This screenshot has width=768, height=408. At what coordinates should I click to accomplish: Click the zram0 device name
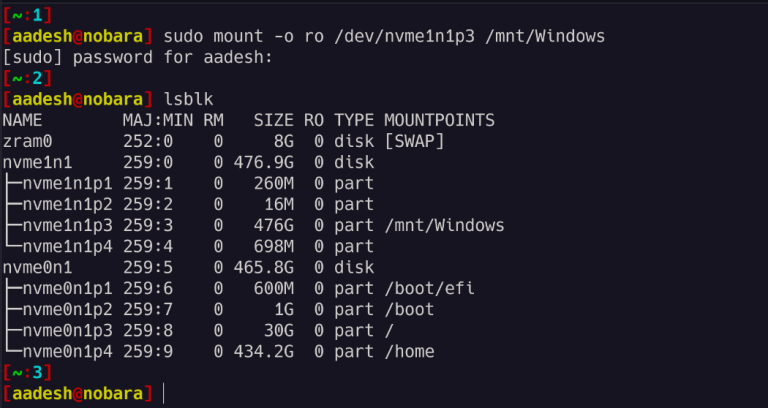(x=27, y=142)
